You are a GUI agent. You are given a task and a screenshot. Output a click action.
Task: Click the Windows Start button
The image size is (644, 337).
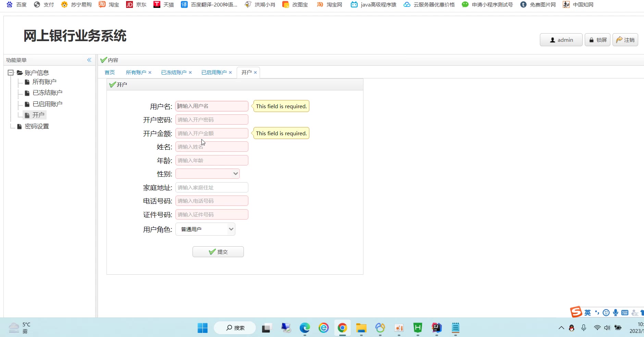pos(202,328)
